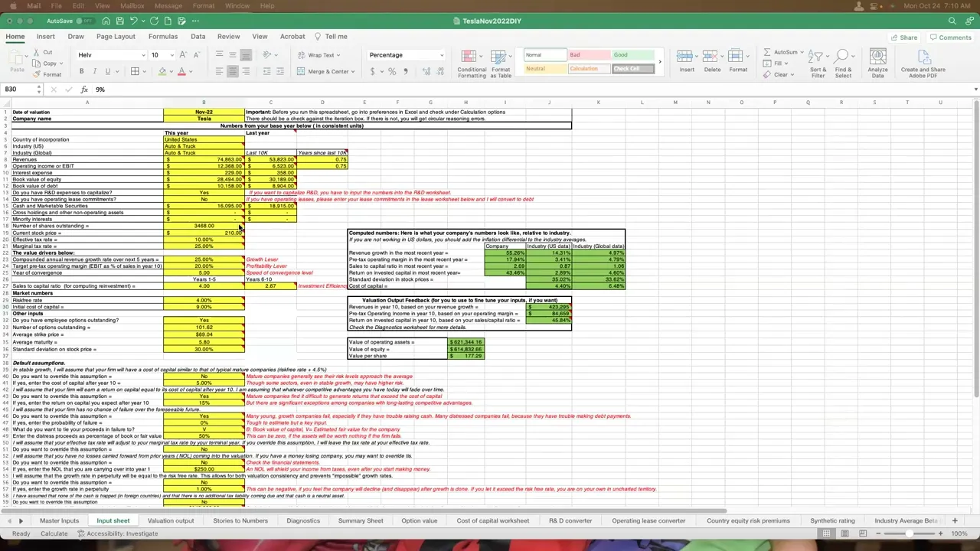Viewport: 980px width, 551px height.
Task: Undo the last action
Action: click(133, 21)
